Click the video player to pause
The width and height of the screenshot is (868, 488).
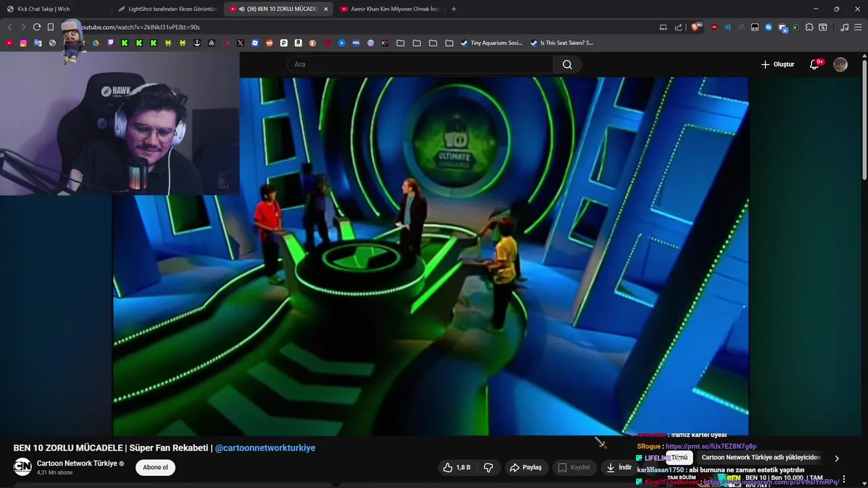click(x=431, y=256)
